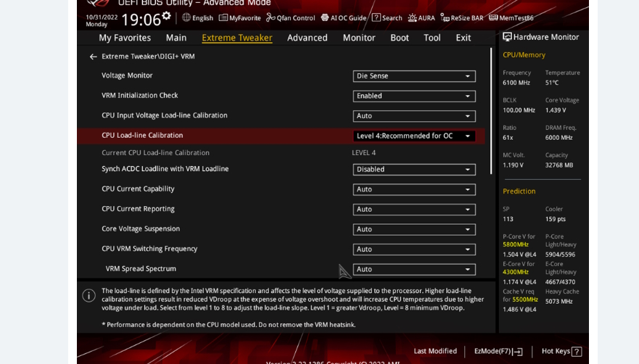Open MyFavorite list icon

[223, 17]
